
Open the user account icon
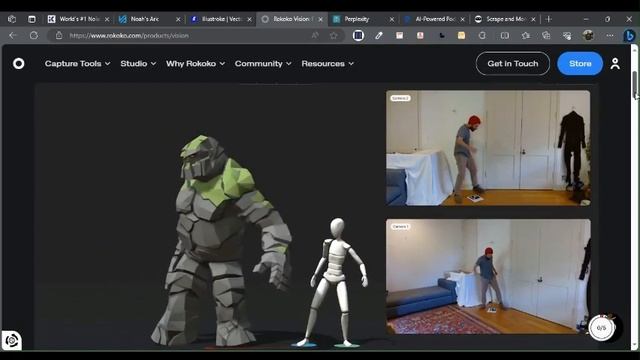tap(615, 64)
